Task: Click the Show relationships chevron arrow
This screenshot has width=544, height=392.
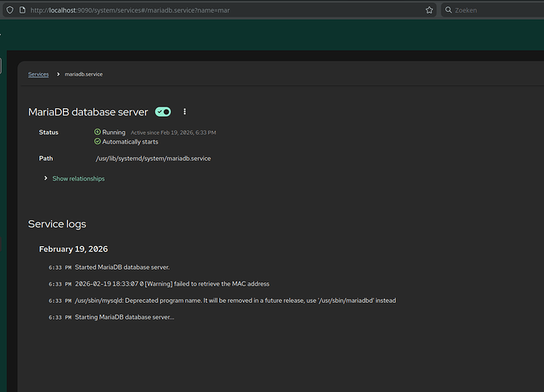Action: [46, 179]
